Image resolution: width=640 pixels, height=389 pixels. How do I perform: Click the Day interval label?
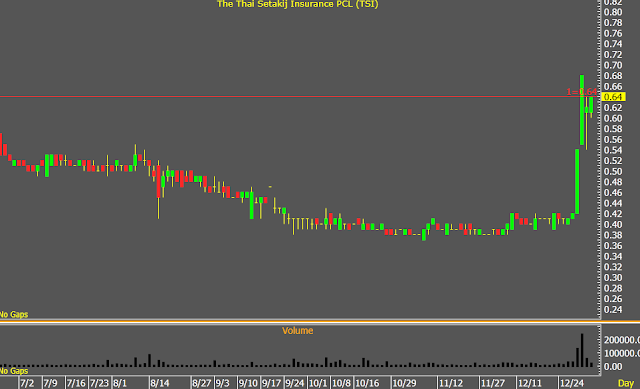tap(625, 383)
